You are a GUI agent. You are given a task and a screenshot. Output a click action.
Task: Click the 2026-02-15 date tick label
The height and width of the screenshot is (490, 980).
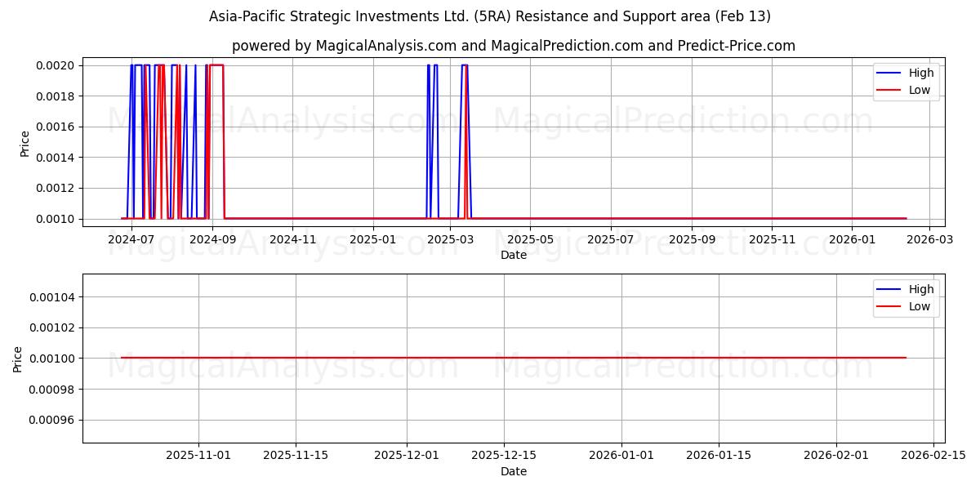933,457
